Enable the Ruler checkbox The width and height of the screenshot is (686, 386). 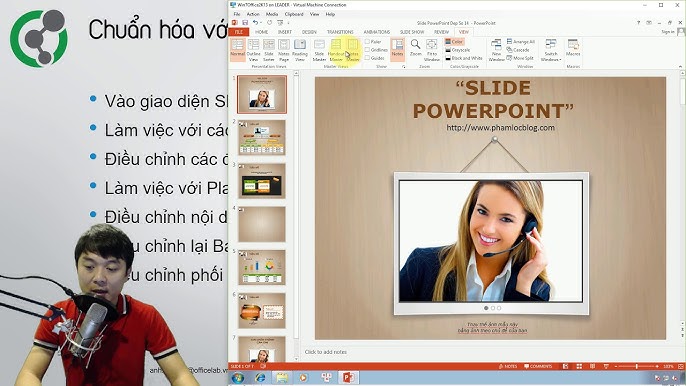(x=368, y=42)
